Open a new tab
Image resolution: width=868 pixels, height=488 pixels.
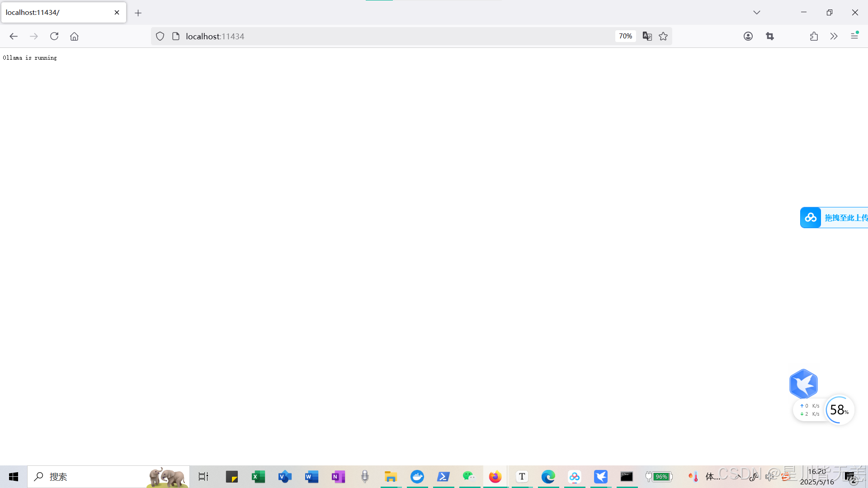138,13
